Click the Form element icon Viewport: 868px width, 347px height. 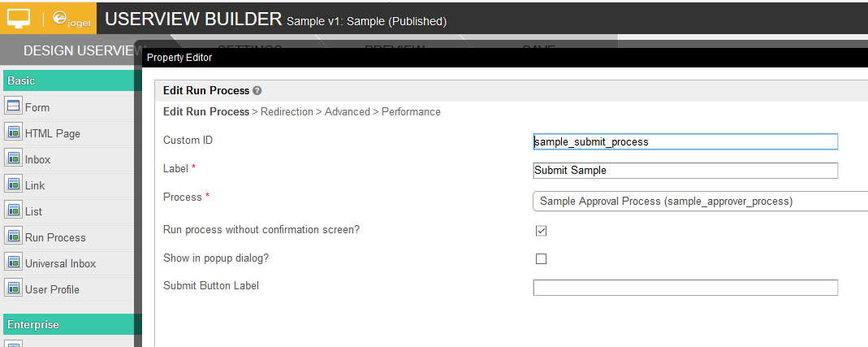tap(12, 106)
